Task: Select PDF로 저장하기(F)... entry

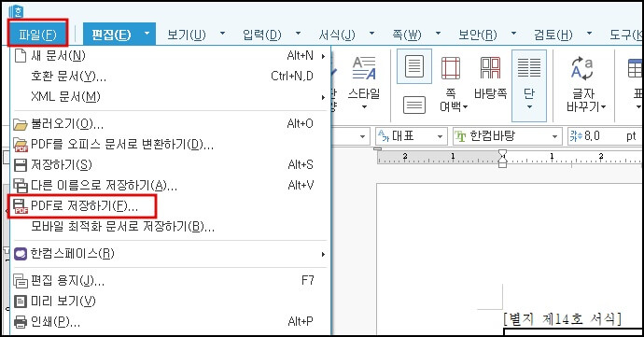Action: click(x=170, y=206)
